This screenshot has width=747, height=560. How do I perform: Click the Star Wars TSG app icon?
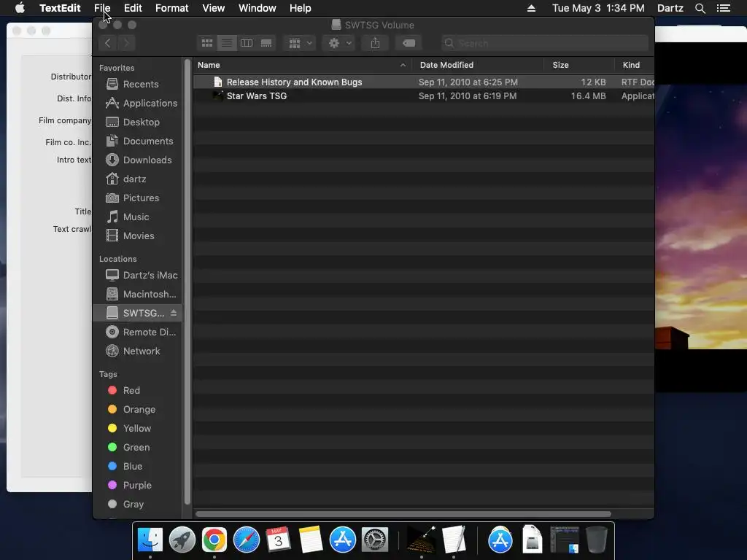pyautogui.click(x=217, y=96)
